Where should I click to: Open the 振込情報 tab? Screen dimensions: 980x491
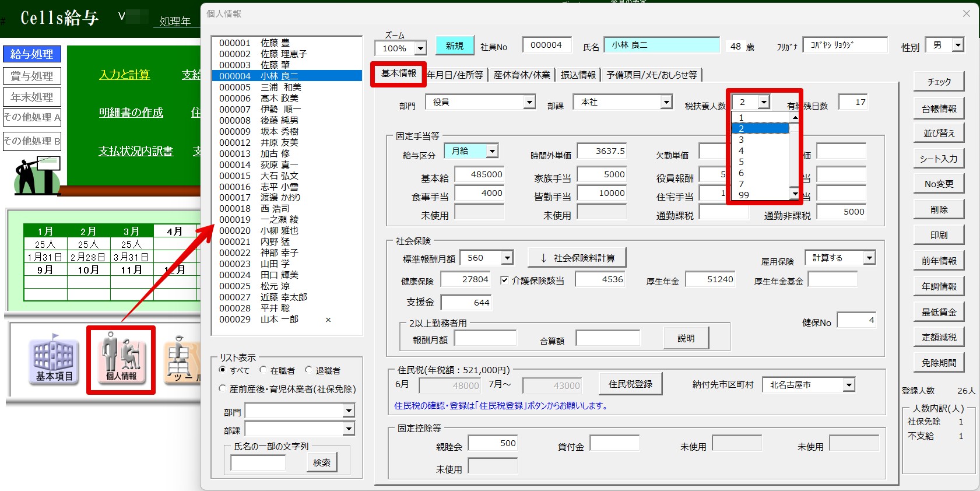578,75
